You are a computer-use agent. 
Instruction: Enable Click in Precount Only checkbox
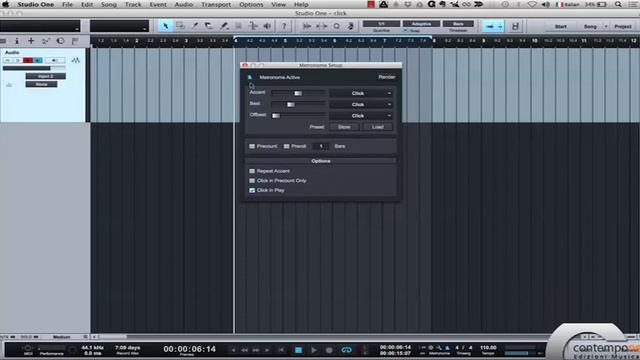pos(252,180)
